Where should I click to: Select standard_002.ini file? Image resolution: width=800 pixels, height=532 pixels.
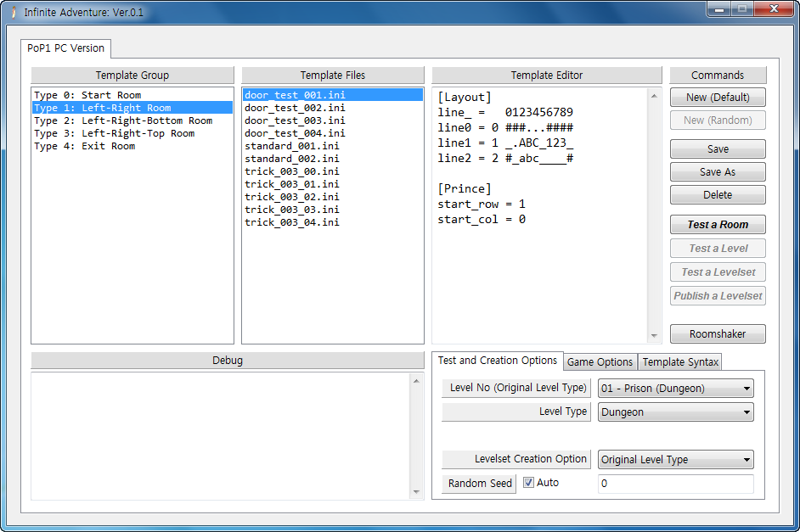coord(333,159)
